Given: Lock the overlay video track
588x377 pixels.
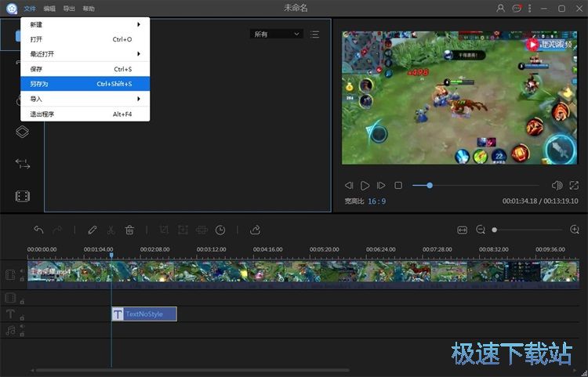Looking at the screenshot, I should coord(22,301).
